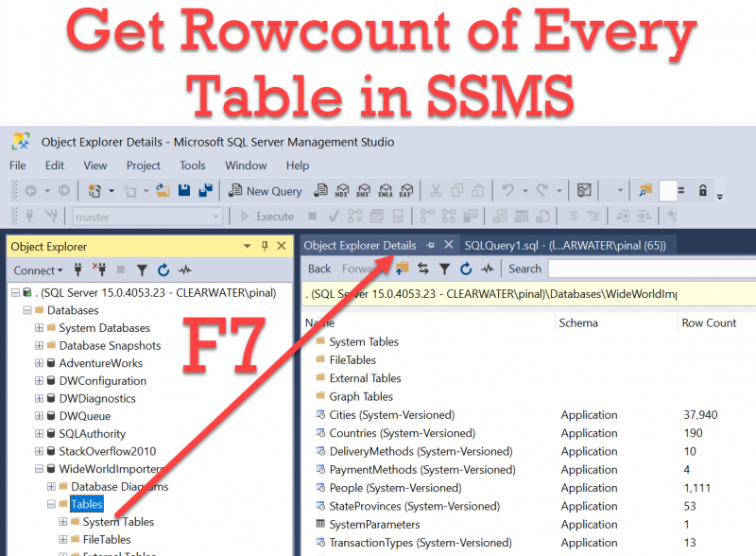Select the Cities (System-Versioned) table row
The height and width of the screenshot is (556, 756).
530,414
